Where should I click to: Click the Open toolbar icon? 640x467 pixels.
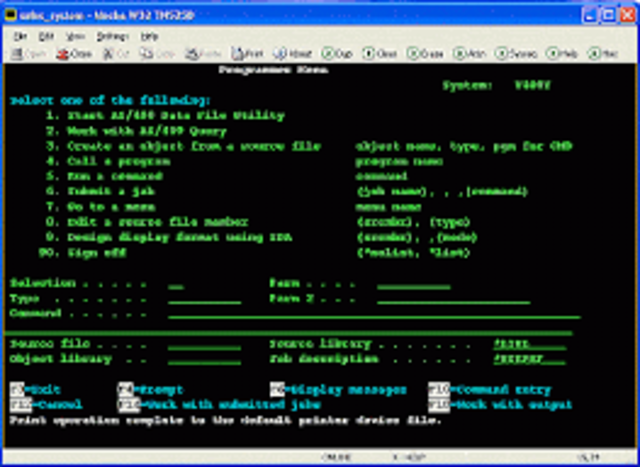(28, 53)
